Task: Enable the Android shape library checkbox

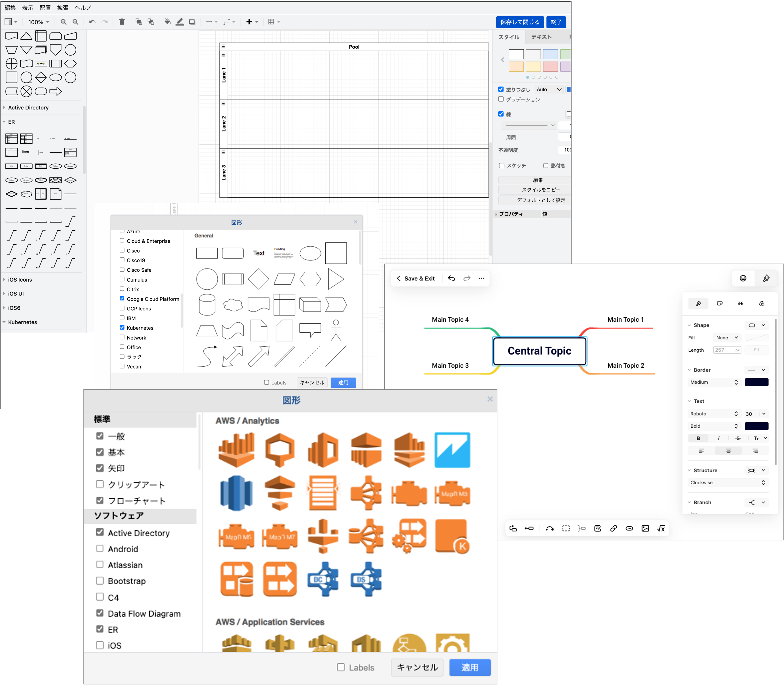Action: tap(100, 549)
